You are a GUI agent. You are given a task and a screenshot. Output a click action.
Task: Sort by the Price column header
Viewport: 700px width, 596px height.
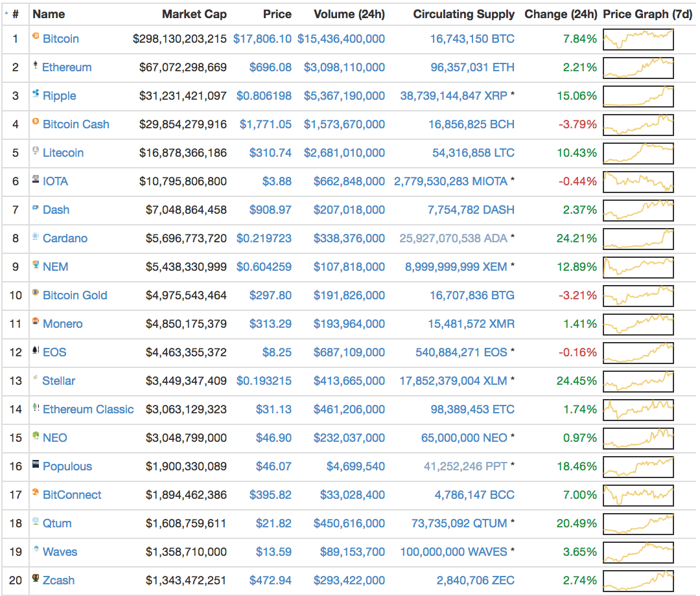coord(277,14)
